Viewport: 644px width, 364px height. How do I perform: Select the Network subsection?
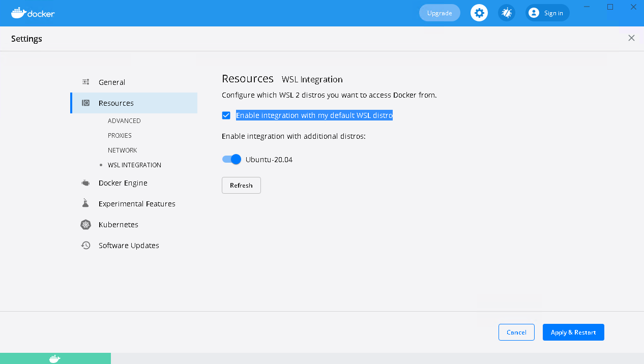[122, 150]
